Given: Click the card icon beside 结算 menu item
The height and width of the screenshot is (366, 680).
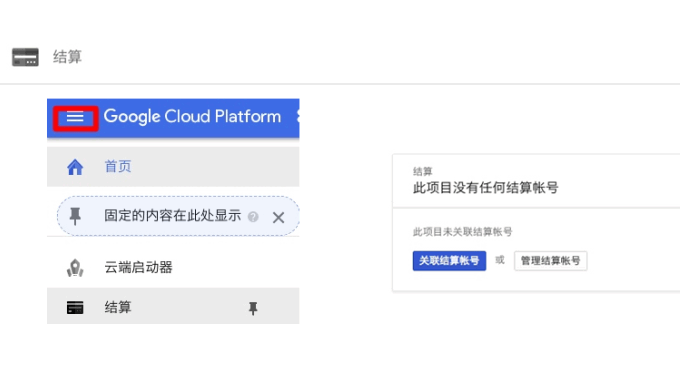Looking at the screenshot, I should (x=75, y=307).
